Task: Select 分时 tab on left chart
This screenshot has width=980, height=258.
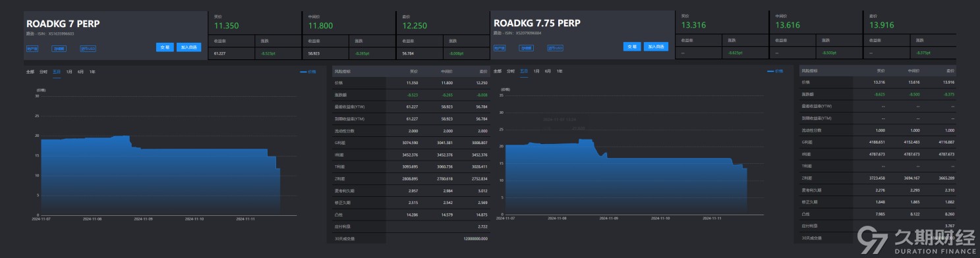Action: (x=43, y=71)
